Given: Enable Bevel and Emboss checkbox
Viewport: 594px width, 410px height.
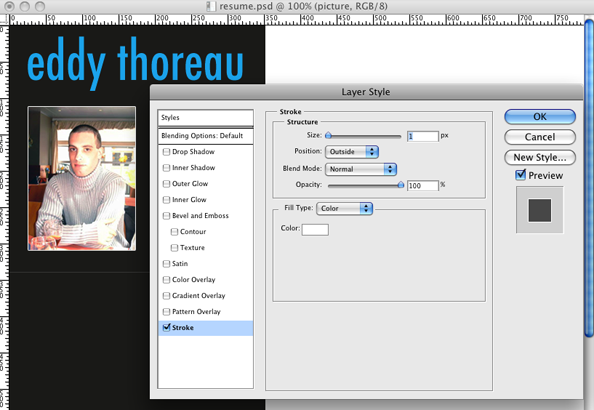Looking at the screenshot, I should click(166, 216).
